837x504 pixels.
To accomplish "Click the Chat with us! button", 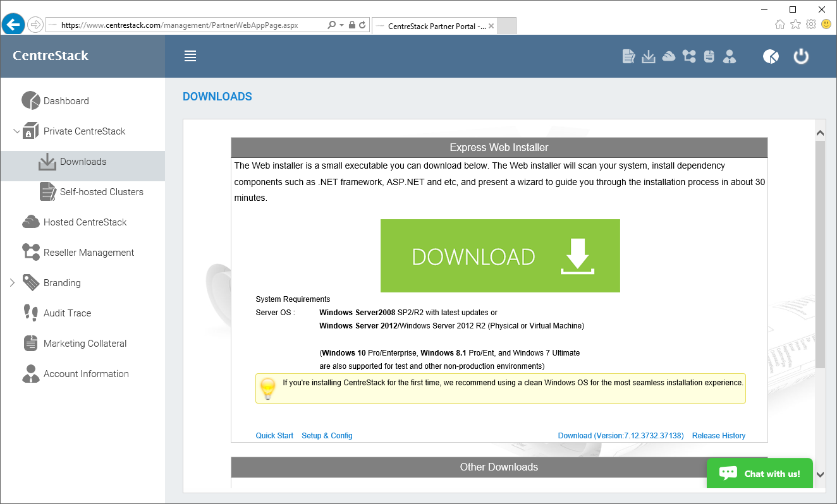I will [760, 473].
